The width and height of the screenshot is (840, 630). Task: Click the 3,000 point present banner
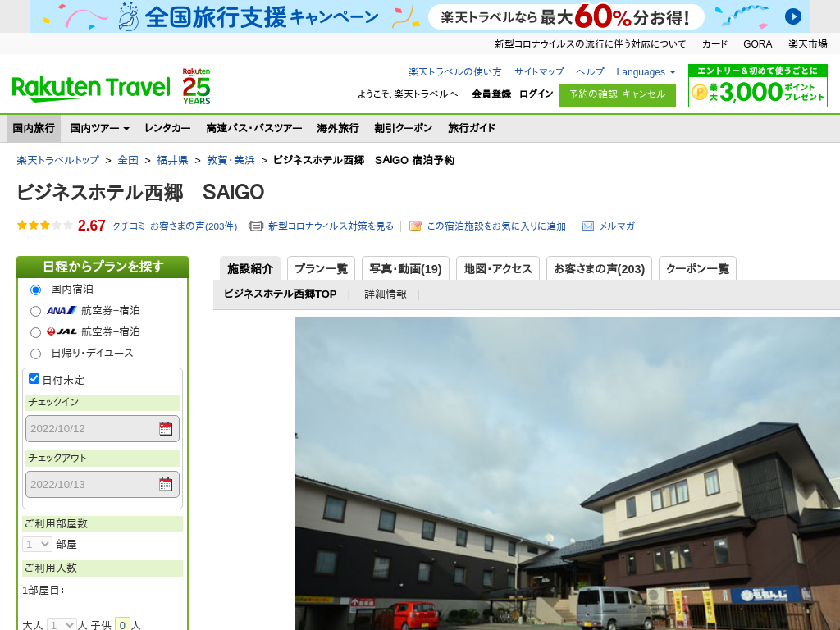757,85
